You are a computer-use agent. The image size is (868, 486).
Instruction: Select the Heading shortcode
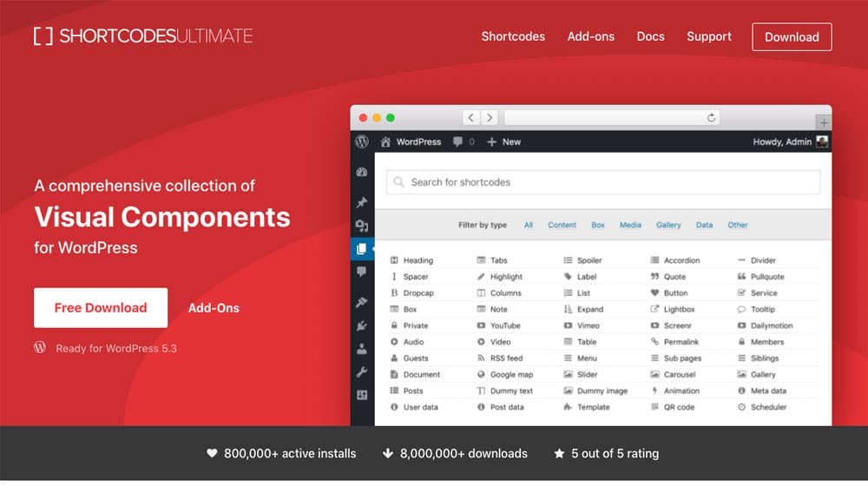pos(411,260)
